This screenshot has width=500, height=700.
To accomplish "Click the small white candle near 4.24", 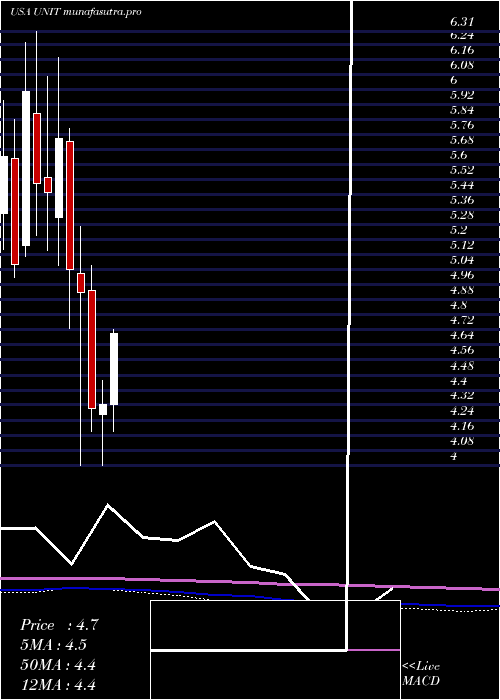I will click(103, 409).
